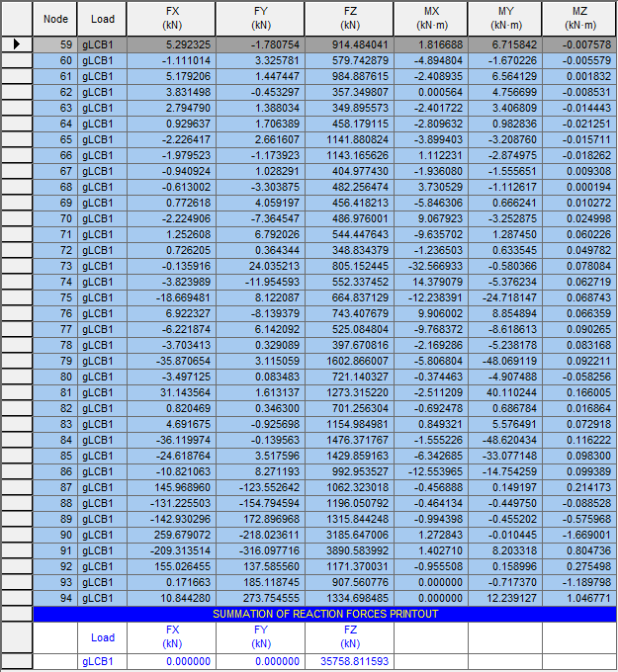The width and height of the screenshot is (618, 672).
Task: Select the summation FZ total 35758.811593
Action: pos(352,662)
